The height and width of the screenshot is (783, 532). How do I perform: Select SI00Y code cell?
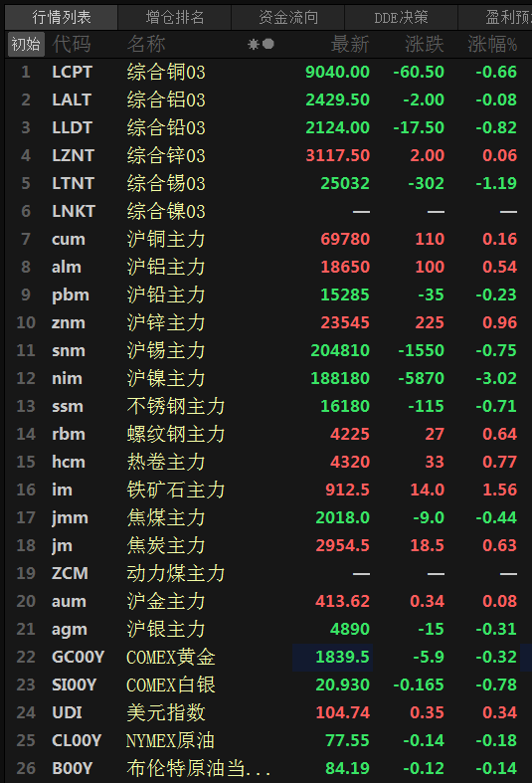[x=74, y=685]
